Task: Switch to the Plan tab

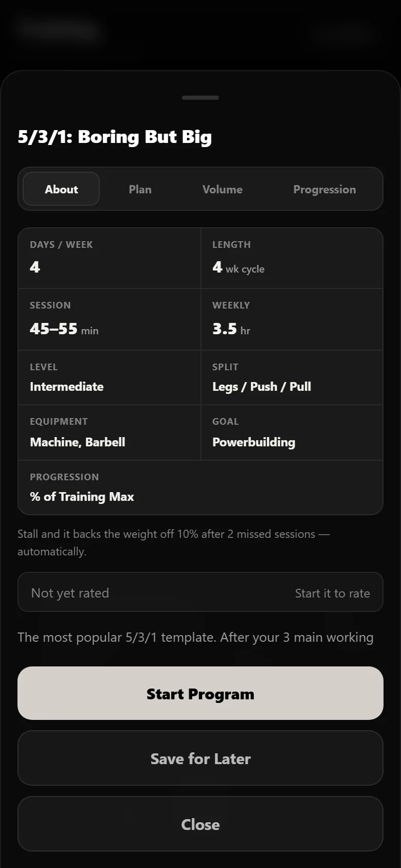Action: (x=140, y=189)
